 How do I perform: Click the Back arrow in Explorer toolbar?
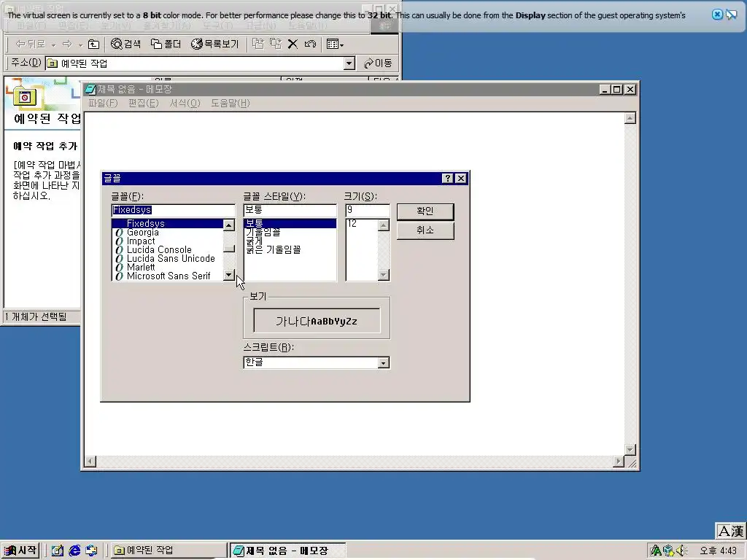pos(31,44)
